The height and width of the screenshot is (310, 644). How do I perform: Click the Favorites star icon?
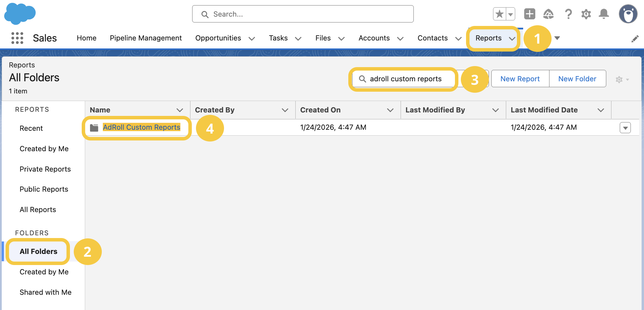pyautogui.click(x=499, y=14)
